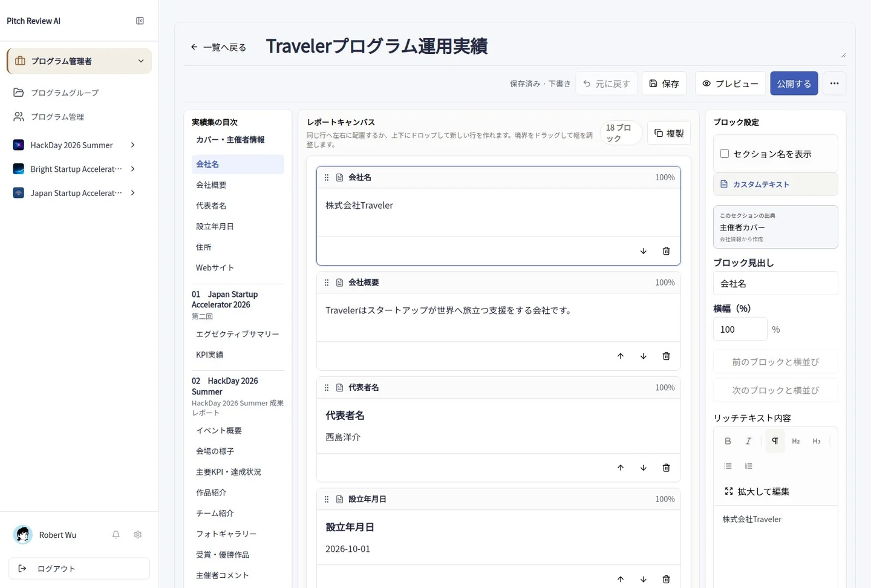Go back via 一覧へ戻る link
871x588 pixels.
point(218,47)
